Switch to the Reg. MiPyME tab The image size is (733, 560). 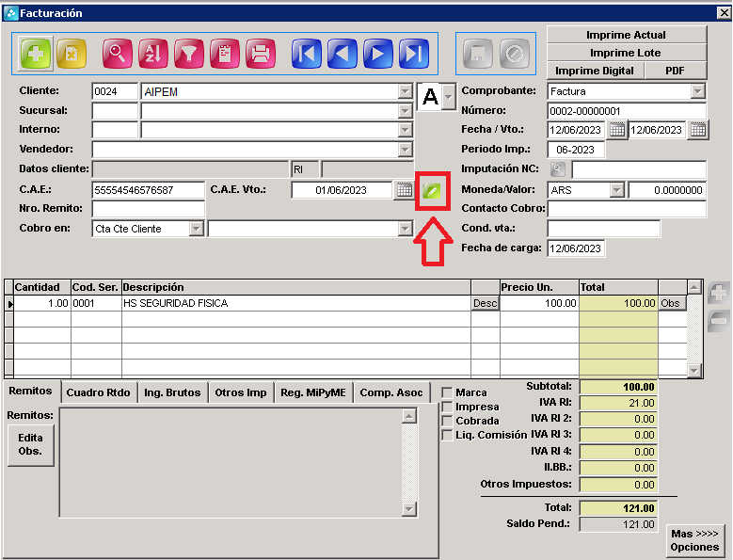click(313, 392)
